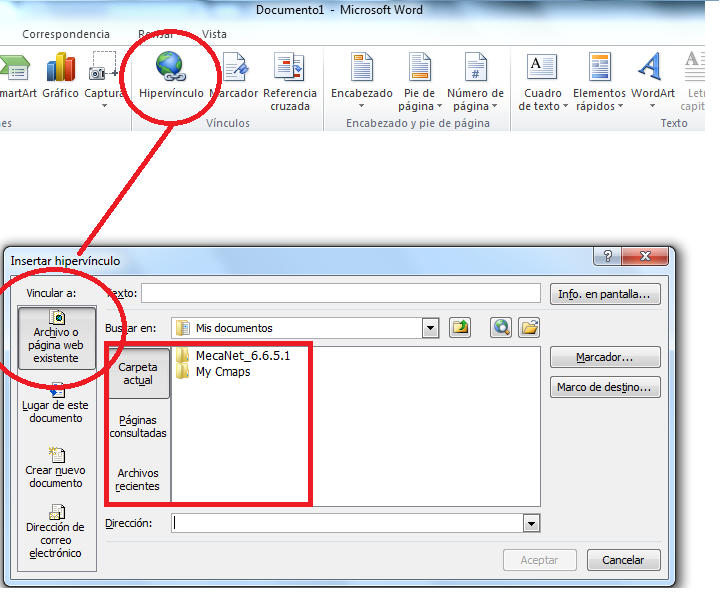The height and width of the screenshot is (606, 720).
Task: Select Crear nuevo documento option
Action: click(56, 468)
